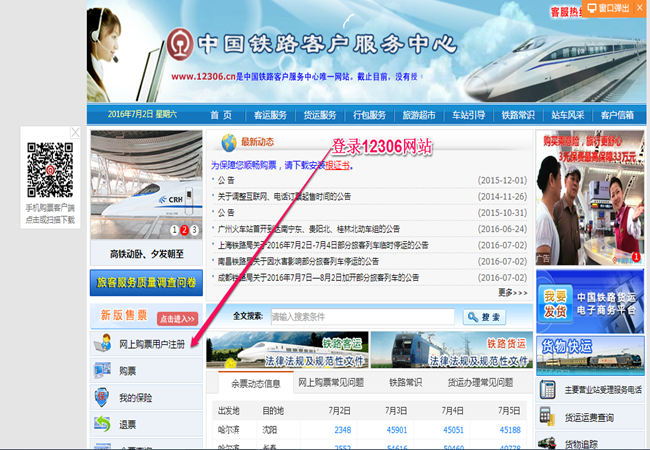Open 客运服务 in the navigation bar
The width and height of the screenshot is (650, 450).
click(270, 115)
